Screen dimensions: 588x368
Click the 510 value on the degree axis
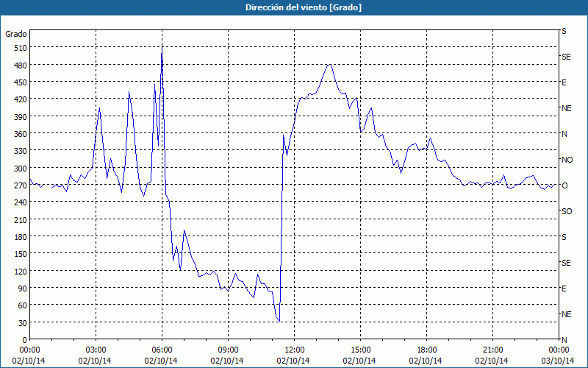[21, 48]
